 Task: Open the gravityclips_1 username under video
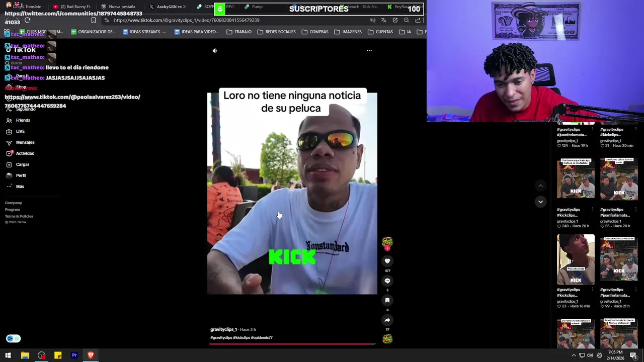[x=223, y=329]
